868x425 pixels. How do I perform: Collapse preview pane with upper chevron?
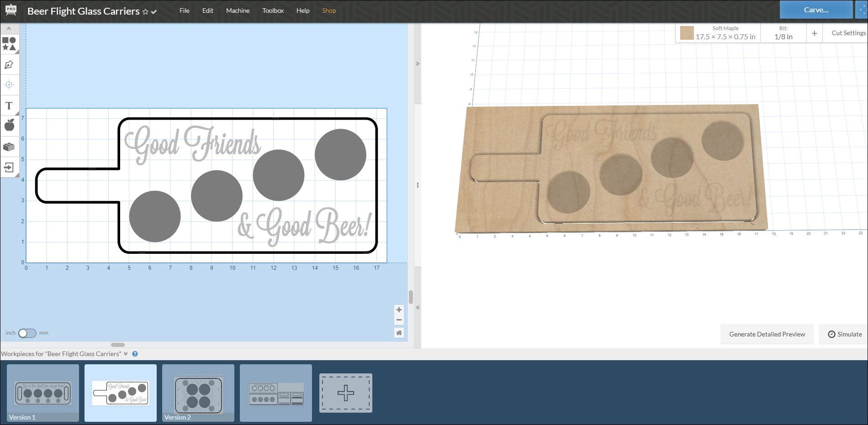(418, 63)
